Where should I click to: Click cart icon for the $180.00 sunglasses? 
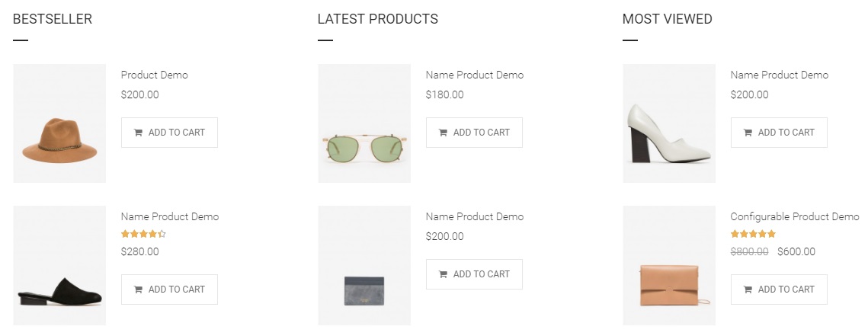[444, 133]
